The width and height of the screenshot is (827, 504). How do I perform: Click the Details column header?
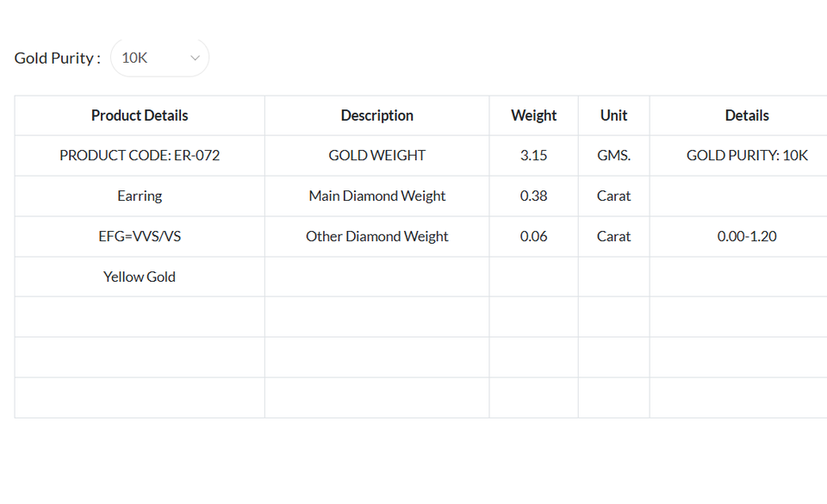coord(746,115)
